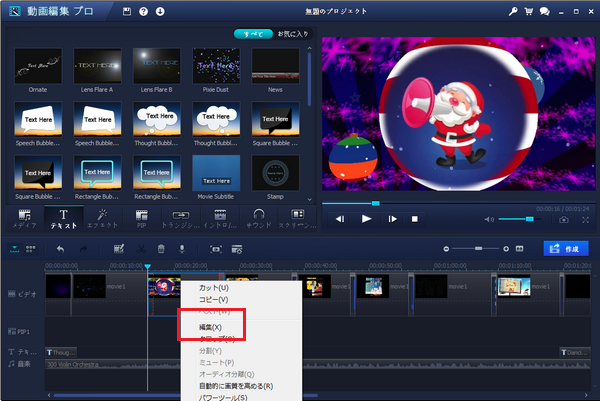Image resolution: width=600 pixels, height=401 pixels.
Task: Open the イントロ intro tab
Action: 220,219
